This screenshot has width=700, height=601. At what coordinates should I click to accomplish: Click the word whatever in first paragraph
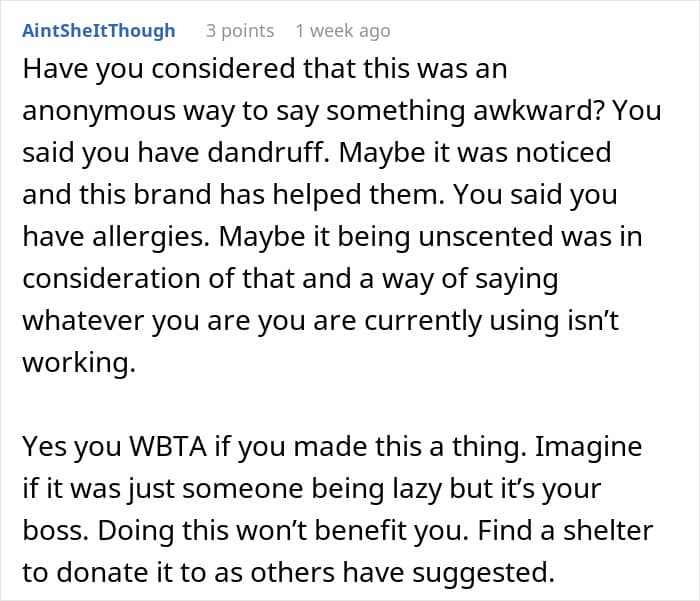click(x=85, y=322)
